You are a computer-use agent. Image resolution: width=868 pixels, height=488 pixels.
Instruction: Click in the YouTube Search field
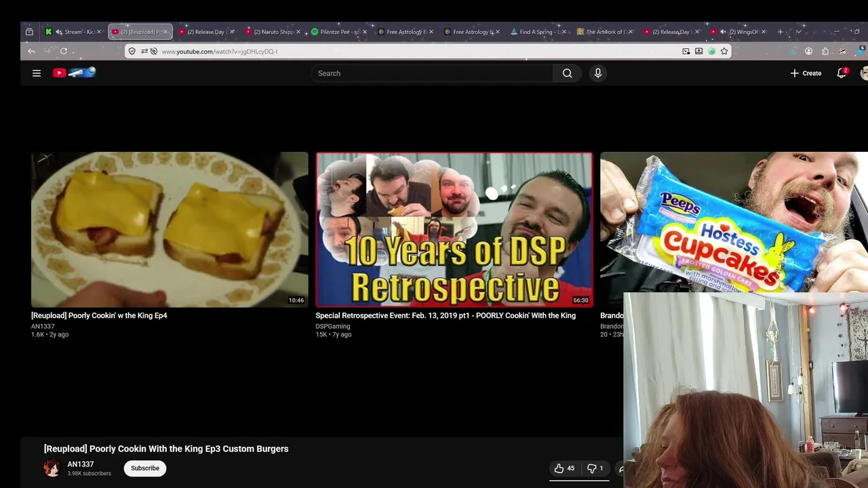click(x=431, y=73)
